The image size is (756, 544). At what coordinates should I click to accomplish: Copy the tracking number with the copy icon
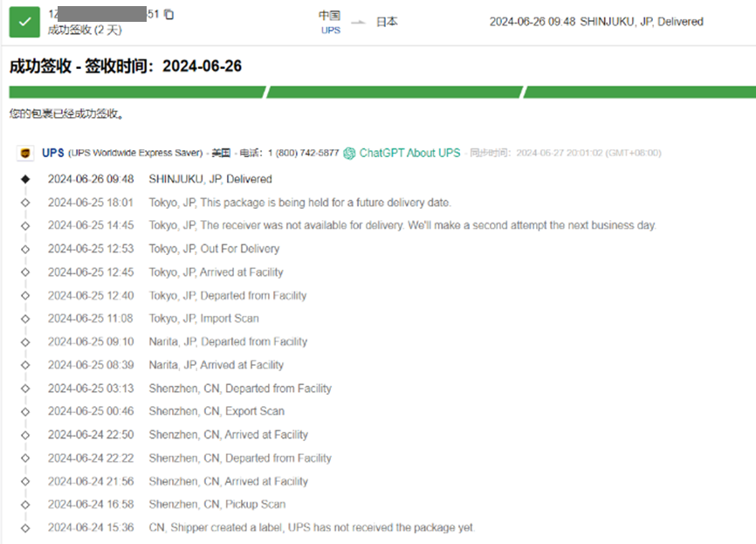[168, 15]
